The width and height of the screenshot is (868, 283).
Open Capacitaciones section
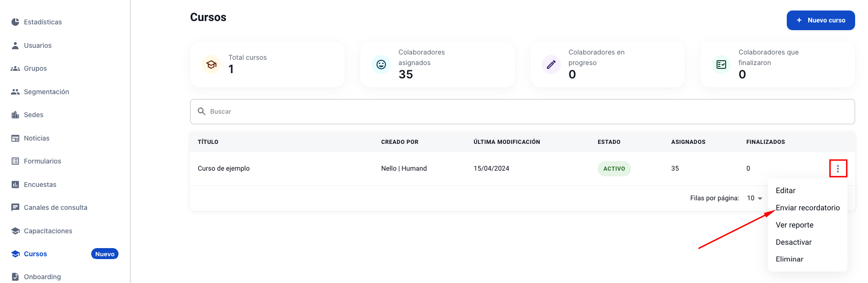click(x=48, y=231)
